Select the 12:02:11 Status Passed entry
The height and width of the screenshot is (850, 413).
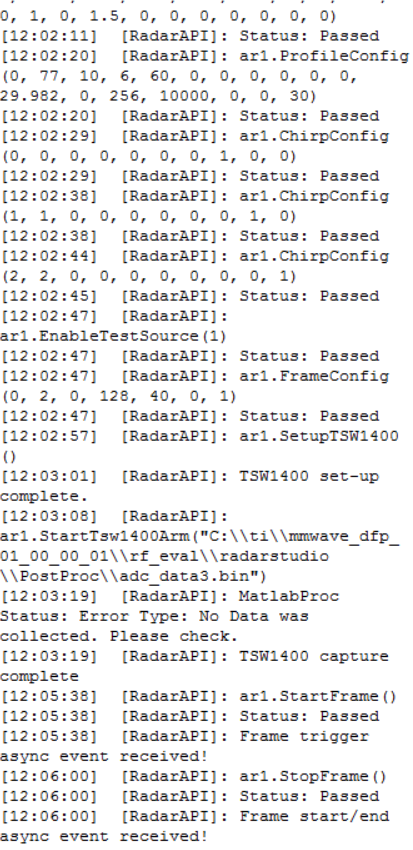(190, 36)
